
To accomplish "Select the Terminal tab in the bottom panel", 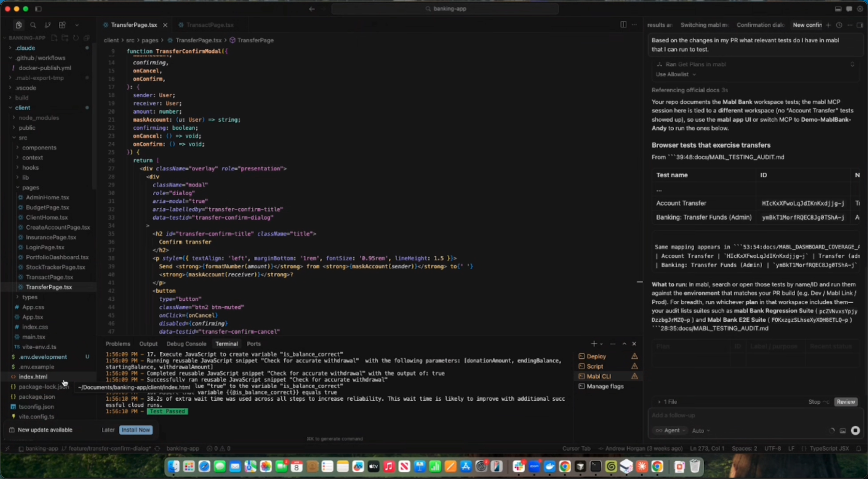I will 227,344.
